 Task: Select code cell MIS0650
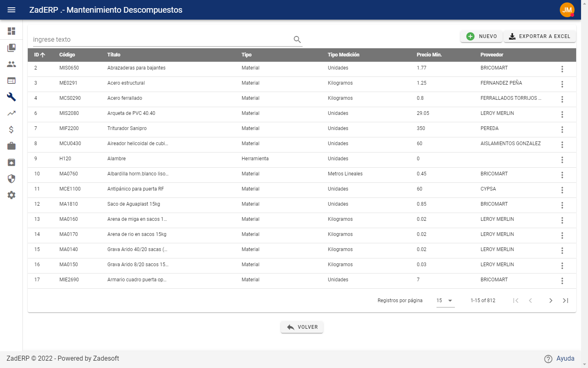click(69, 68)
